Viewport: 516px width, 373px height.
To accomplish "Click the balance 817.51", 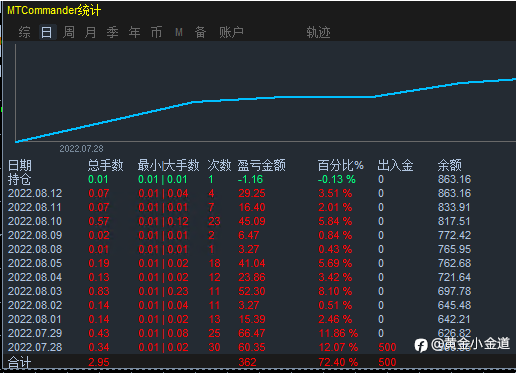I will (x=454, y=221).
